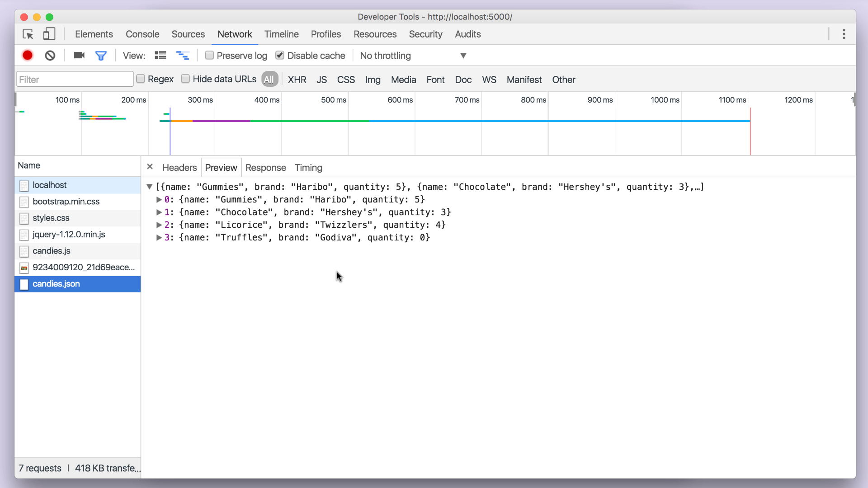Click the three-dot menu icon top right
This screenshot has height=488, width=868.
(x=845, y=34)
